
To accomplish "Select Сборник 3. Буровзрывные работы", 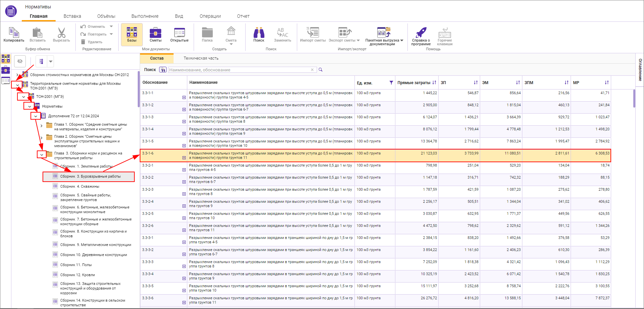I will [89, 177].
